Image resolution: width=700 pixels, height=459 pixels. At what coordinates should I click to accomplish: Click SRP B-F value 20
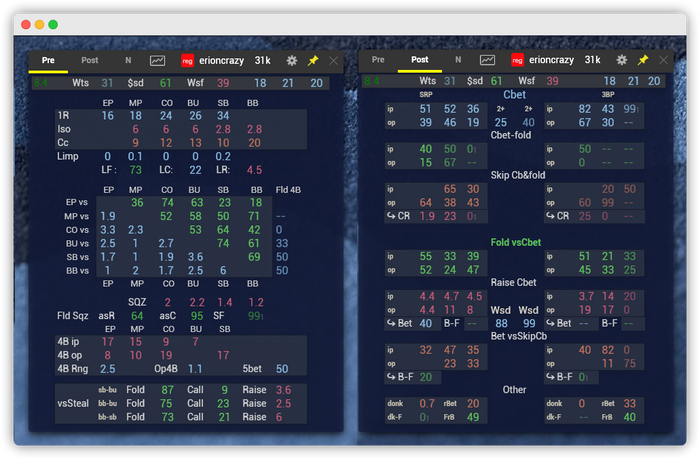tap(425, 377)
